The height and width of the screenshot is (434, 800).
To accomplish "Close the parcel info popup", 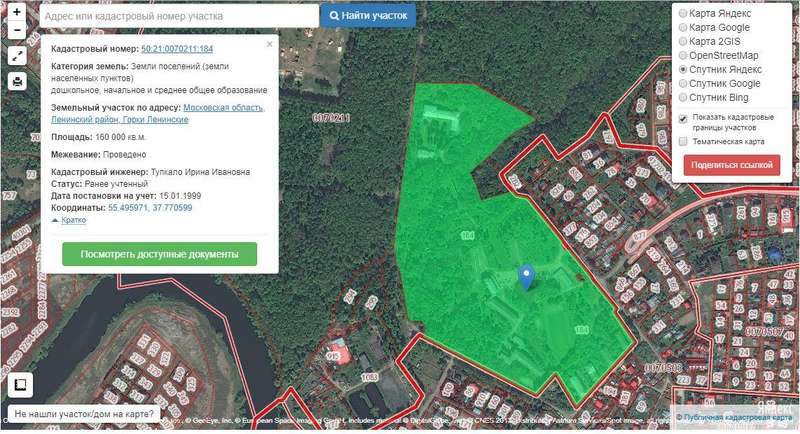I will [269, 44].
